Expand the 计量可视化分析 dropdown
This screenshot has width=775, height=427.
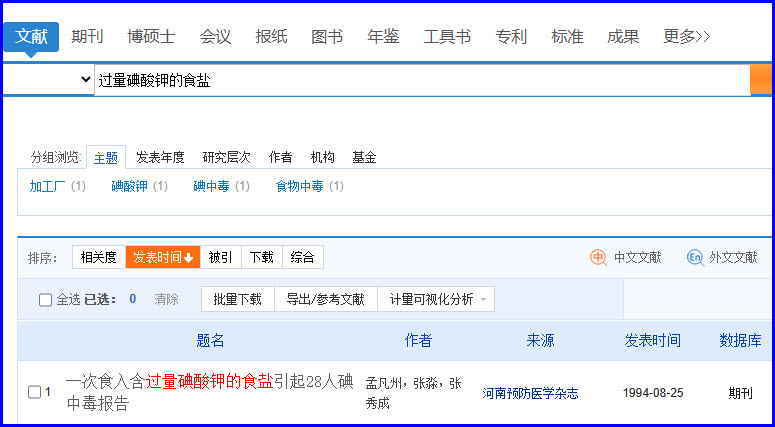[436, 299]
